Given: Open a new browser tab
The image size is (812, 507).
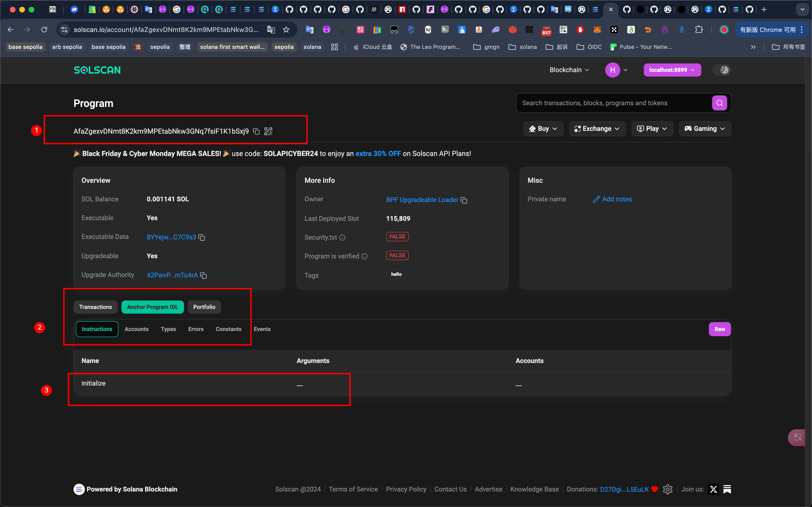Looking at the screenshot, I should click(764, 9).
